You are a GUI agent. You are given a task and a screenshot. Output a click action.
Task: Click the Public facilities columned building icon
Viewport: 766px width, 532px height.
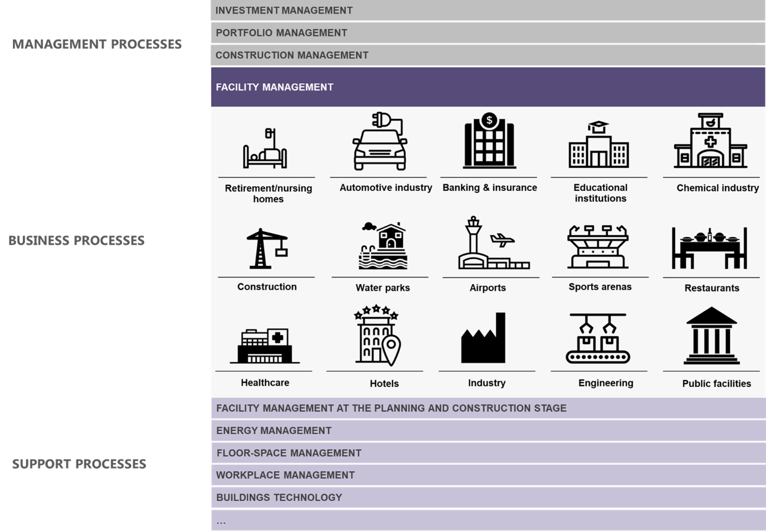pos(711,336)
